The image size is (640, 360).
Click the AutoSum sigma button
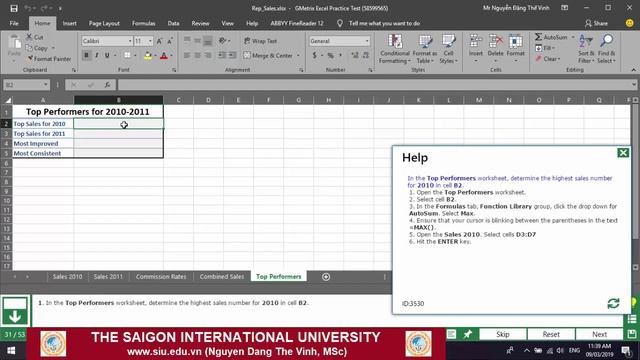click(x=551, y=37)
